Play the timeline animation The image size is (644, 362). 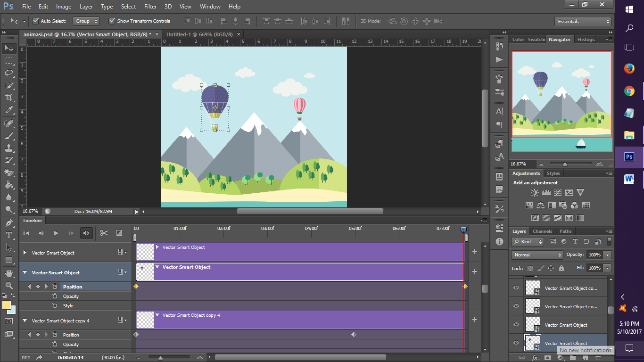56,233
